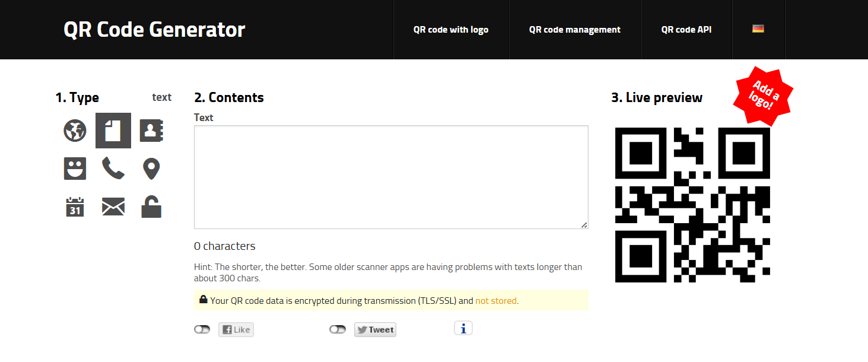Click the blue info icon button
This screenshot has width=868, height=362.
click(x=463, y=328)
